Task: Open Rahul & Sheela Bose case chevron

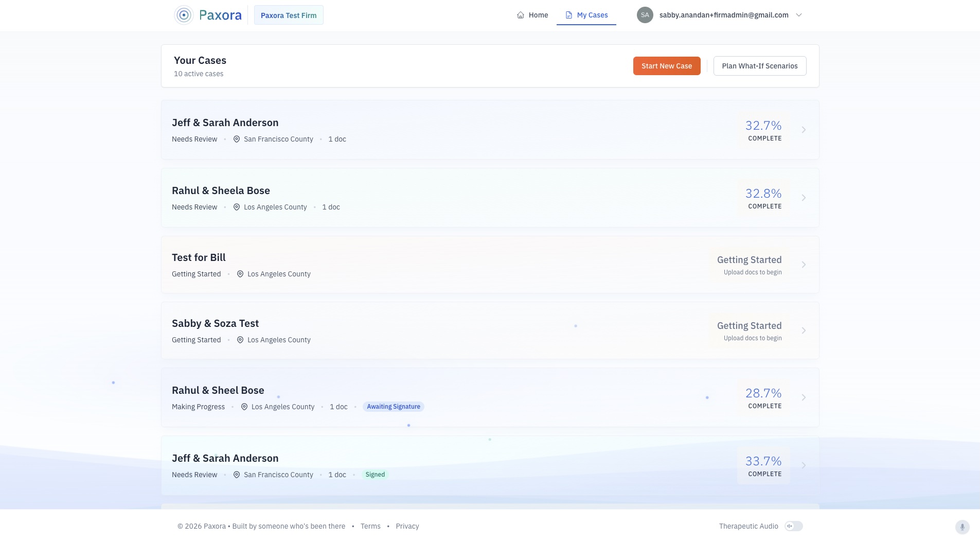Action: 804,198
